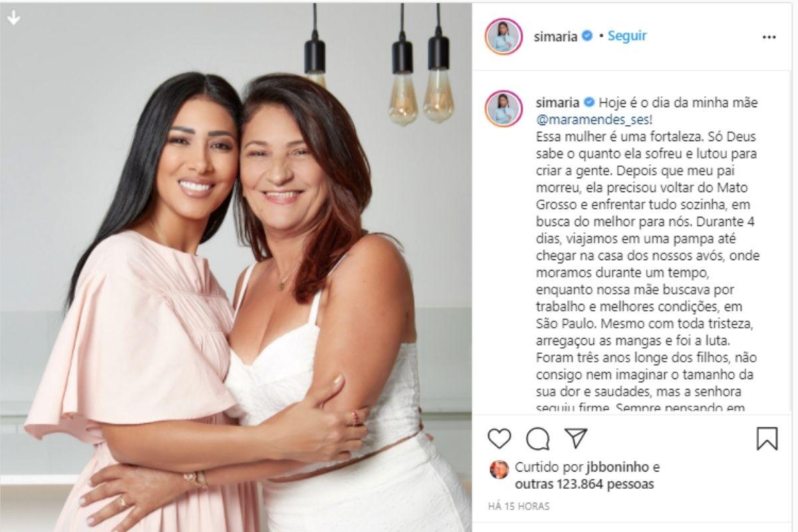The height and width of the screenshot is (532, 798).
Task: Open the simaria username in the header
Action: click(555, 37)
